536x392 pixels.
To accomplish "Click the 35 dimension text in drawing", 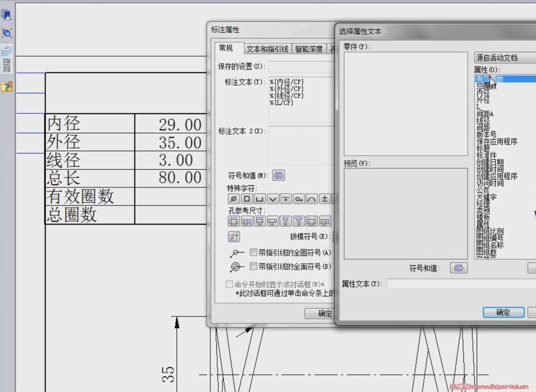I will tap(168, 374).
